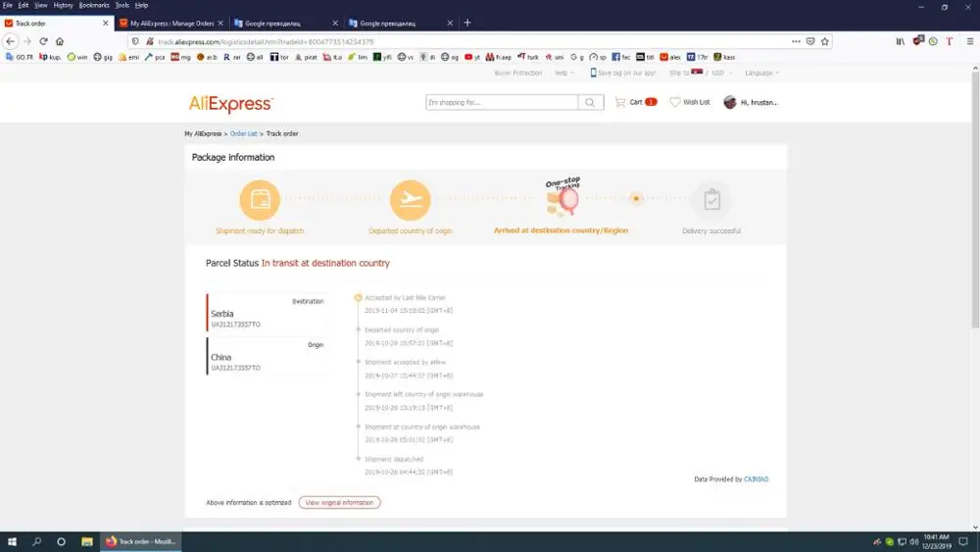Viewport: 980px width, 552px height.
Task: Open the View menu
Action: [x=40, y=5]
